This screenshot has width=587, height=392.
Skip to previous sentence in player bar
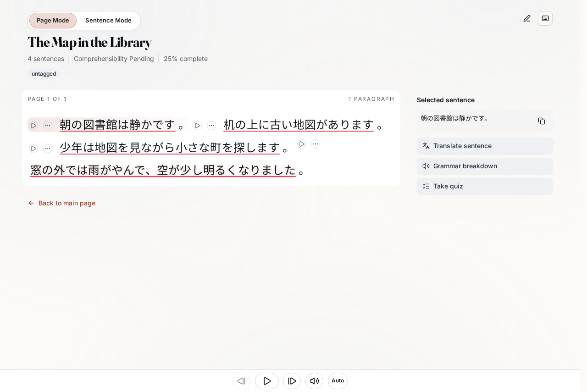click(241, 381)
